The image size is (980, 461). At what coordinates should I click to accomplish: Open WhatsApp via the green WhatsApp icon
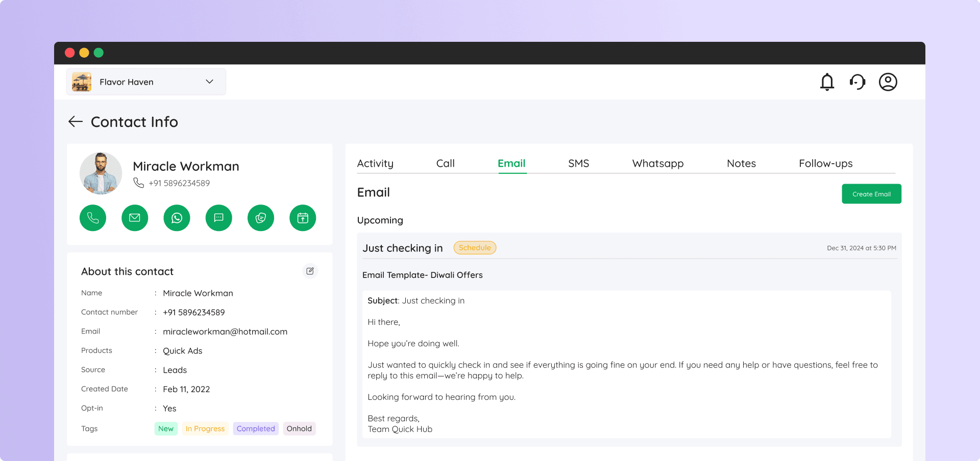pyautogui.click(x=177, y=218)
